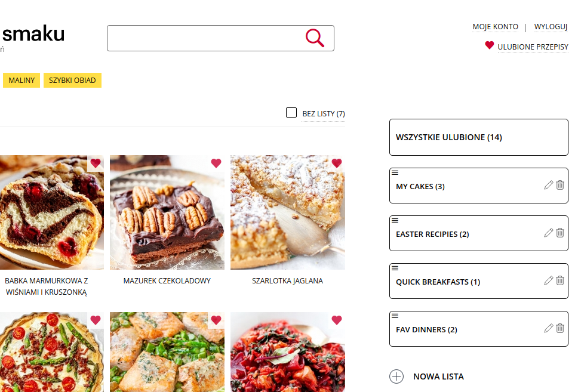Toggle heart on Szarlotka jaglana recipe
Viewport: 578px width, 392px height.
(337, 163)
